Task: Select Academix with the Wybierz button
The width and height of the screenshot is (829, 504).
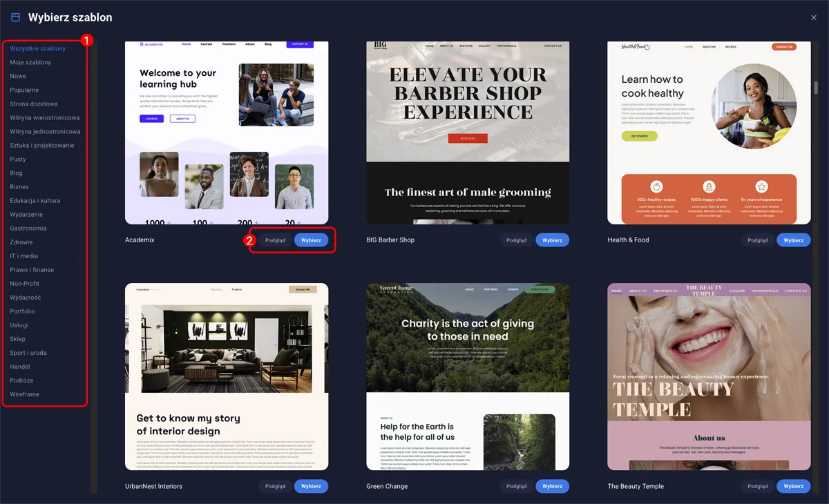Action: click(x=311, y=240)
